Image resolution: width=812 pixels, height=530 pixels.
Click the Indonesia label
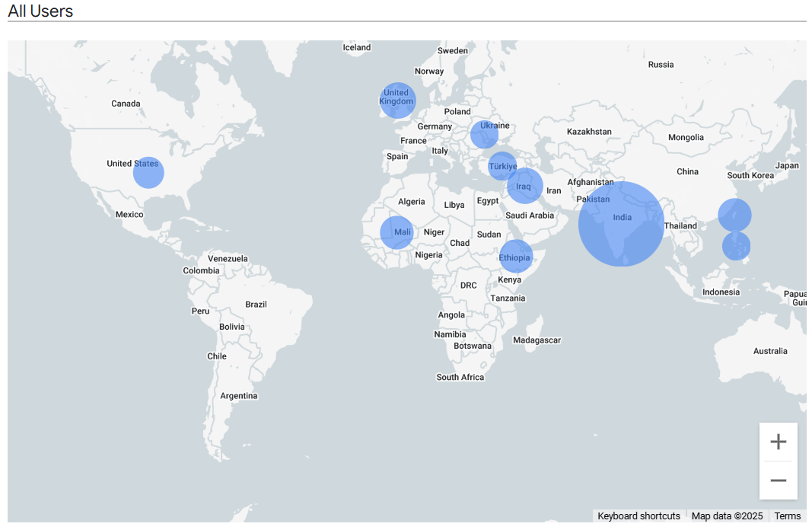click(721, 292)
